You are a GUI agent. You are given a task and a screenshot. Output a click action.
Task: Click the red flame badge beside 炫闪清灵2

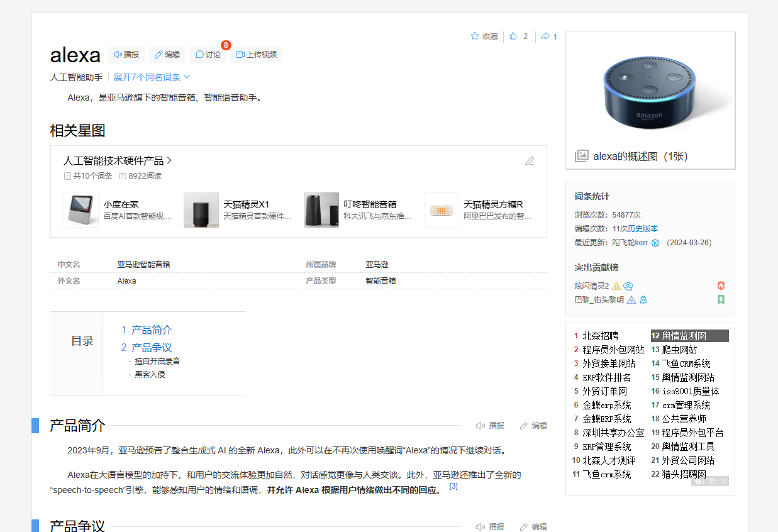(721, 285)
